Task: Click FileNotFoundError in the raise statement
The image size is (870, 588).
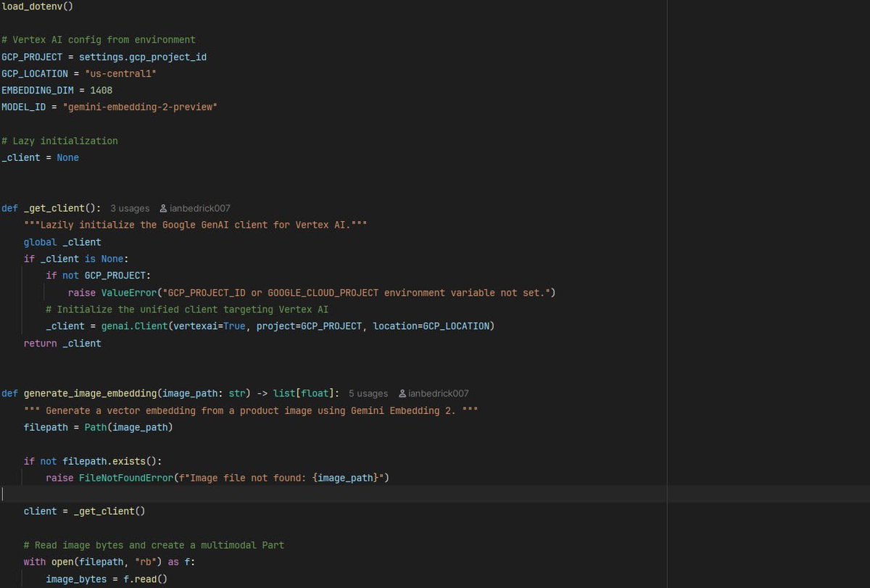Action: coord(126,478)
